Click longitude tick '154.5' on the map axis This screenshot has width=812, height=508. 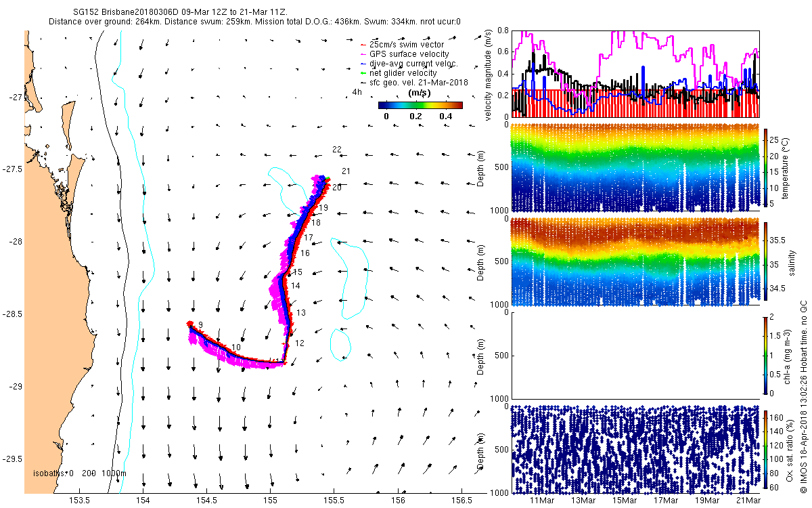pos(207,501)
